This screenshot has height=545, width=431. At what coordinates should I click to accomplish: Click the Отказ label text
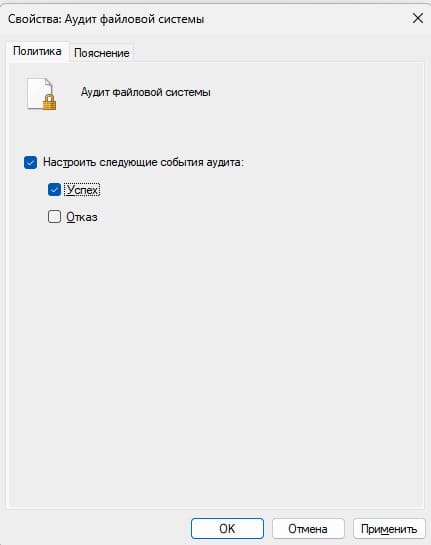point(82,217)
